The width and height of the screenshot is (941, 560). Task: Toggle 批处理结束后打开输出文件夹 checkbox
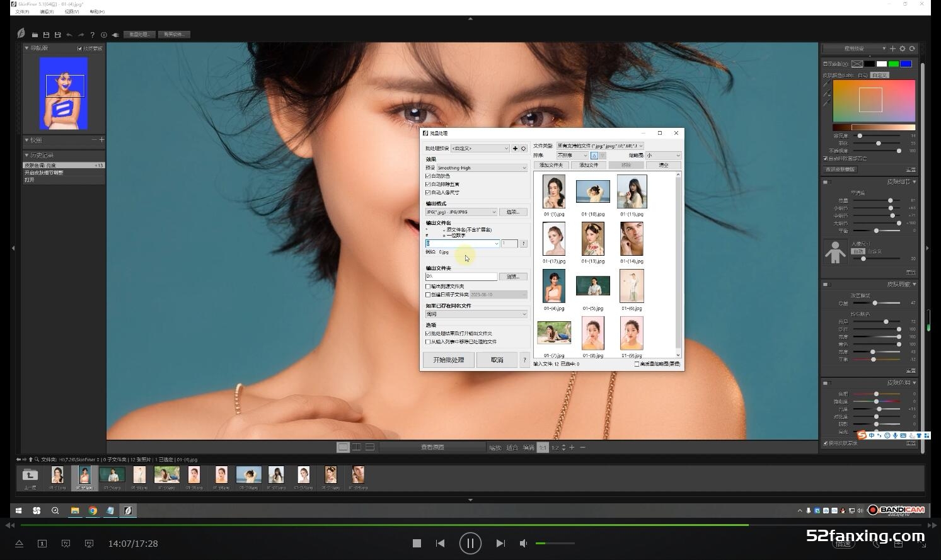(x=428, y=334)
